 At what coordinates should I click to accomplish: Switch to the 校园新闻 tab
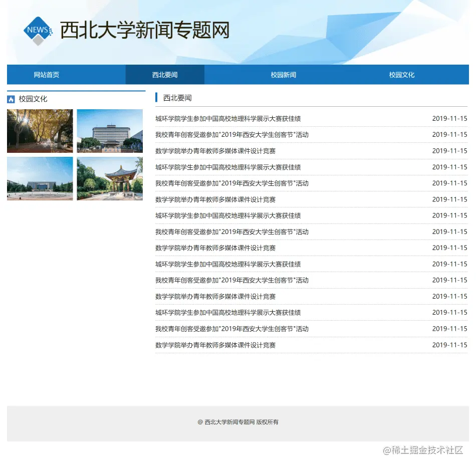pos(283,75)
